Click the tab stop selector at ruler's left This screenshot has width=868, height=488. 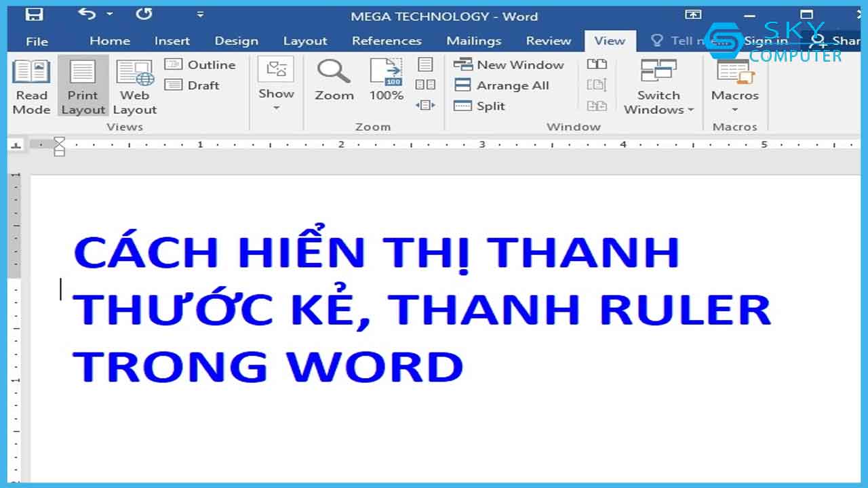[16, 145]
